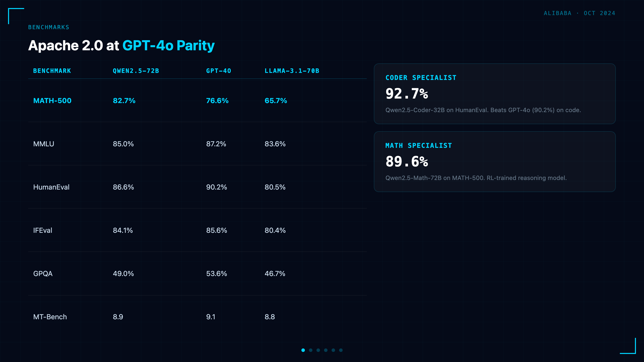Go to the first slide pagination dot
The width and height of the screenshot is (644, 362).
coord(303,350)
